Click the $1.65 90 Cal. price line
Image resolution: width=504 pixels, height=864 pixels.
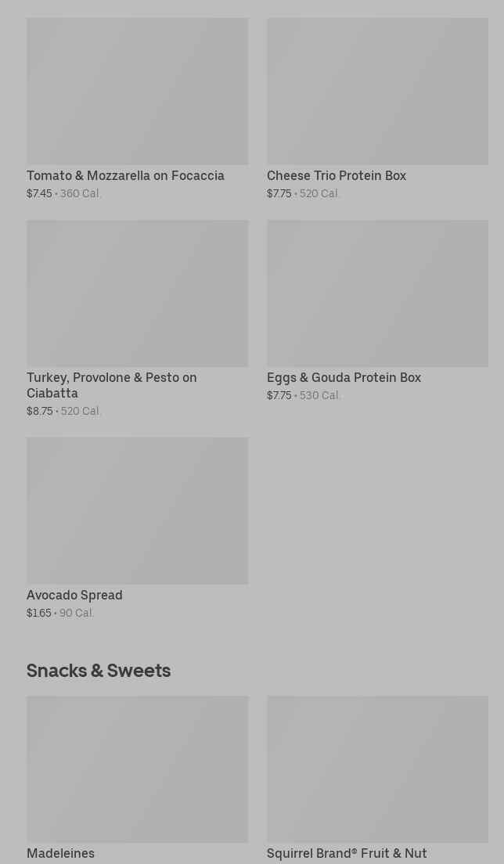point(60,613)
